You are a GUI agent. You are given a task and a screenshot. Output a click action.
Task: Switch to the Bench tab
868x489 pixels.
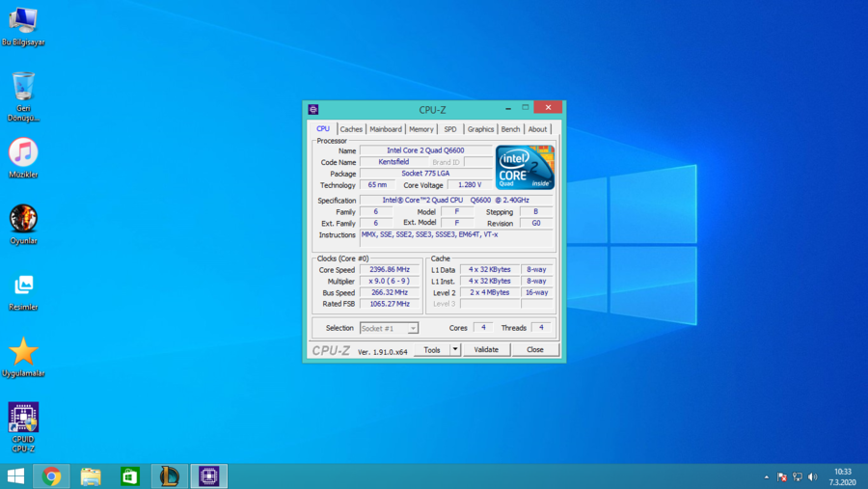click(x=510, y=129)
